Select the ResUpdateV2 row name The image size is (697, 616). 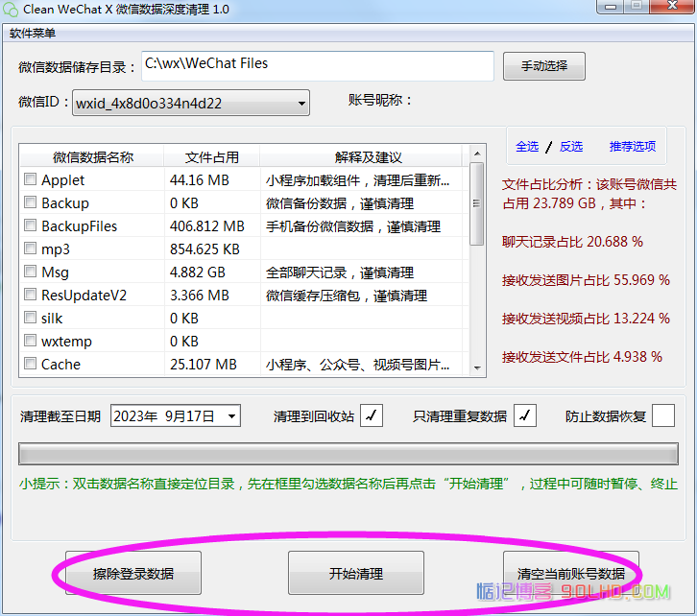tap(84, 295)
